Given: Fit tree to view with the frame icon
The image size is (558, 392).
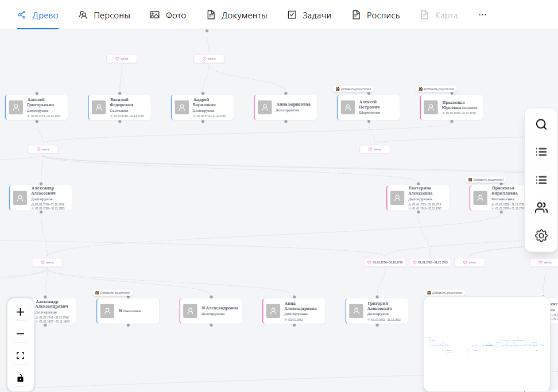Looking at the screenshot, I should [21, 356].
